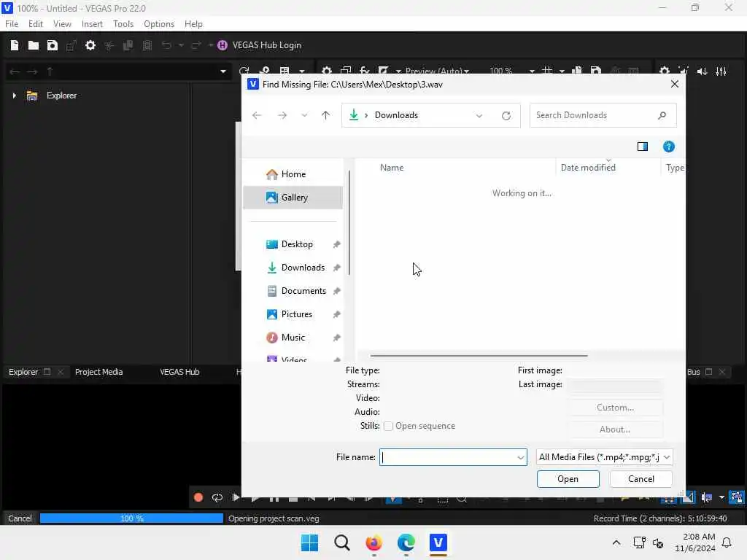Click the Save project disk icon
The width and height of the screenshot is (747, 560).
pos(53,45)
